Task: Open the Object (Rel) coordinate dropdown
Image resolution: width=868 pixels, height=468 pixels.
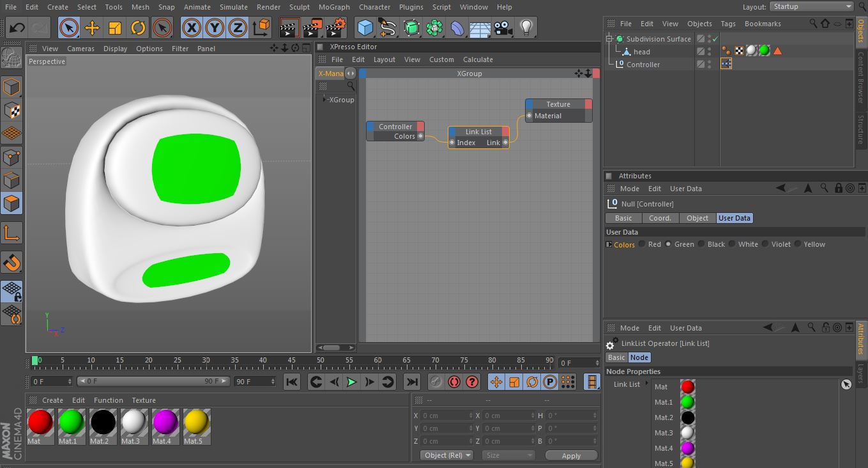Action: [446, 455]
